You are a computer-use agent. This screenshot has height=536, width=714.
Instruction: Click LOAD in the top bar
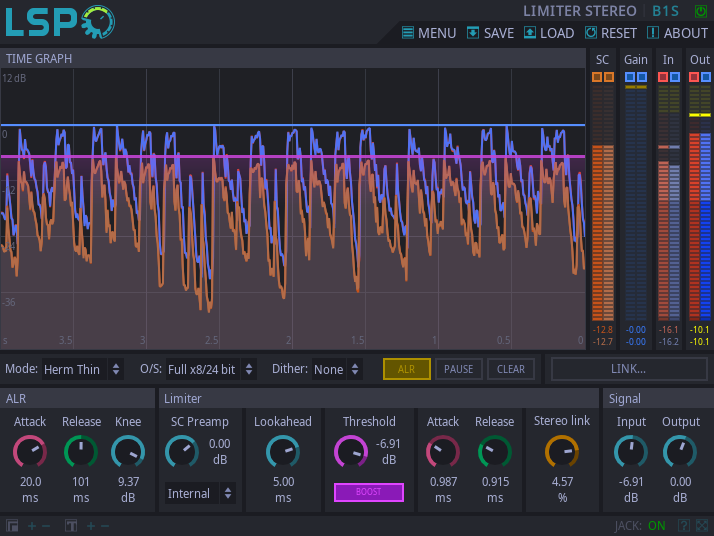coord(549,33)
